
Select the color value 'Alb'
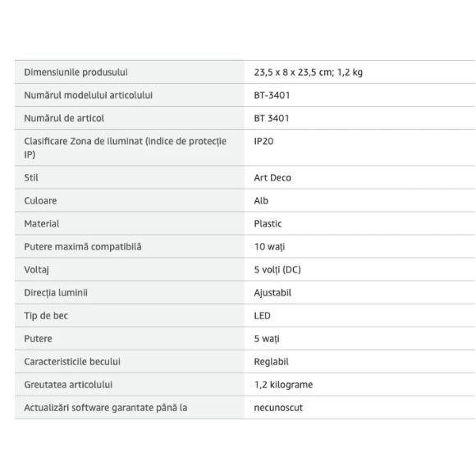(x=261, y=201)
